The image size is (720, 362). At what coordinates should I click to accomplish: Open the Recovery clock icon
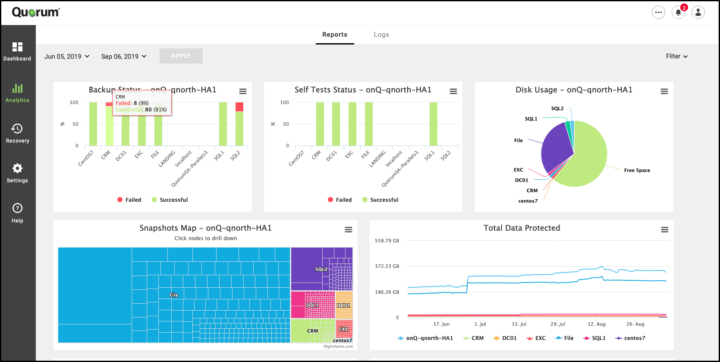17,129
